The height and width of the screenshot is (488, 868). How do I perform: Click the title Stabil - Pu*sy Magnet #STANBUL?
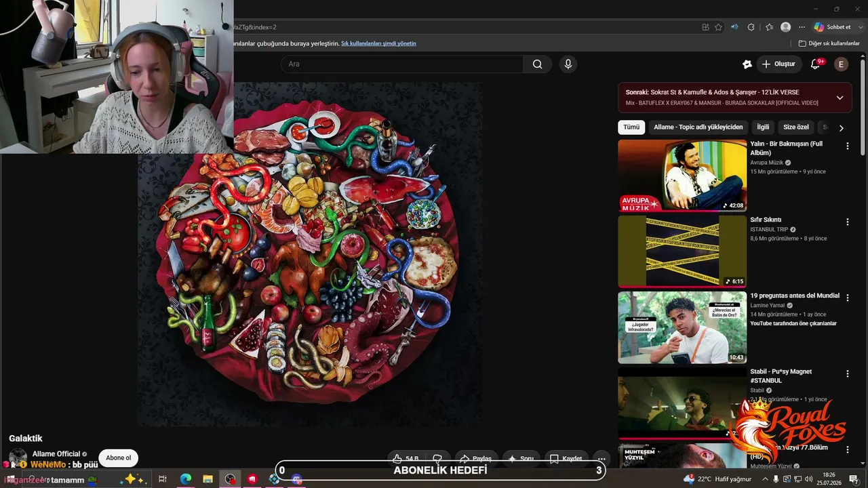point(781,376)
